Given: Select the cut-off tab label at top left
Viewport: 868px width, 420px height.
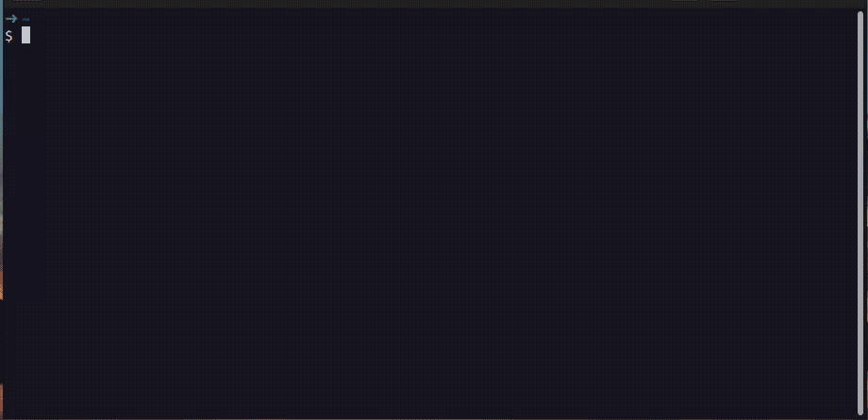Looking at the screenshot, I should click(x=25, y=1).
